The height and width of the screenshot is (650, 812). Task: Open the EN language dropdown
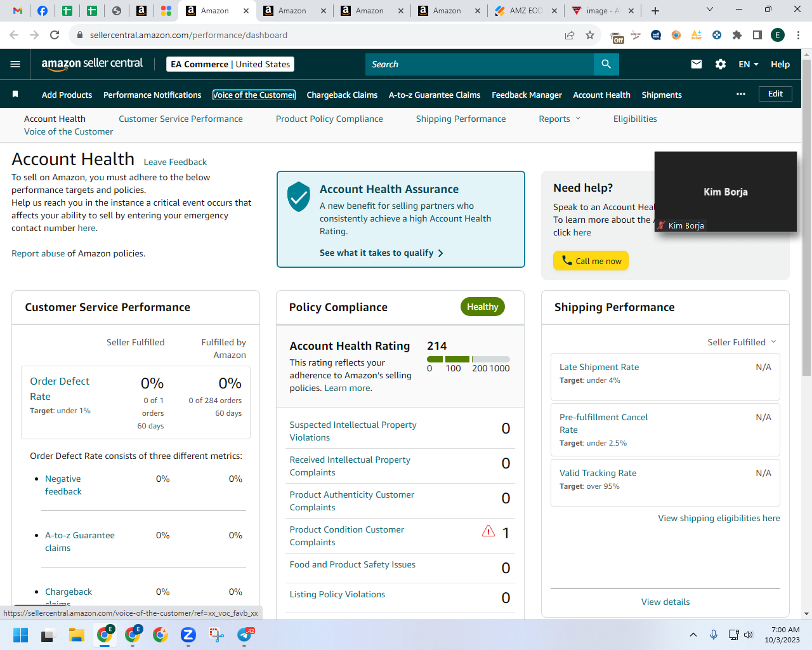click(749, 64)
